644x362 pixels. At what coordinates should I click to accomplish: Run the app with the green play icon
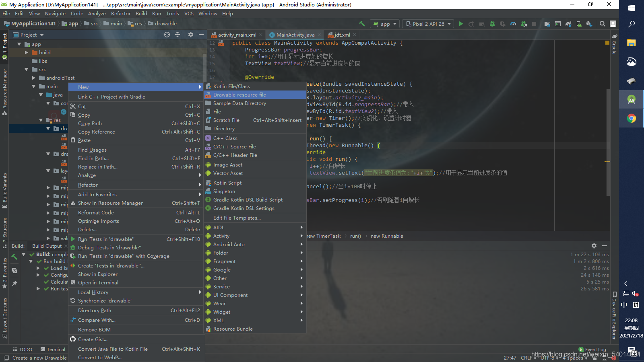point(461,24)
